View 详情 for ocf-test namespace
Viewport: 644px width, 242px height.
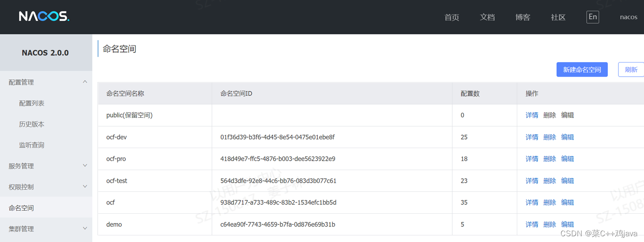[532, 181]
